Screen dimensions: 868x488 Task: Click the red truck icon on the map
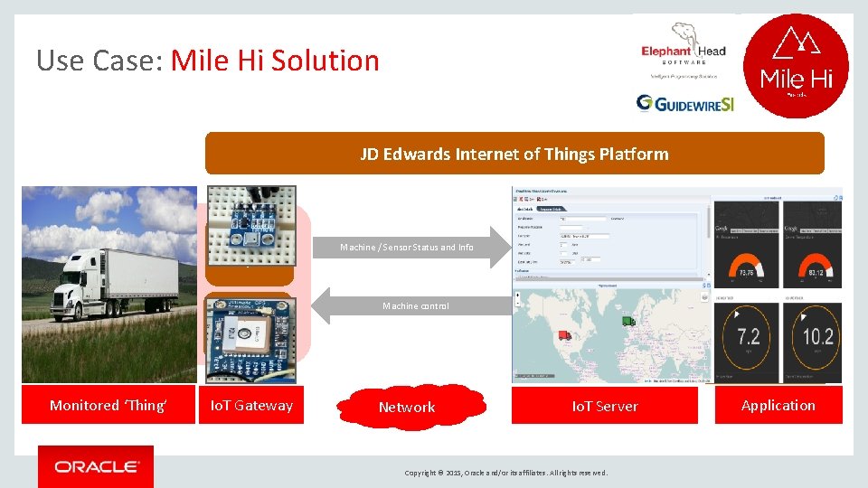pyautogui.click(x=564, y=335)
